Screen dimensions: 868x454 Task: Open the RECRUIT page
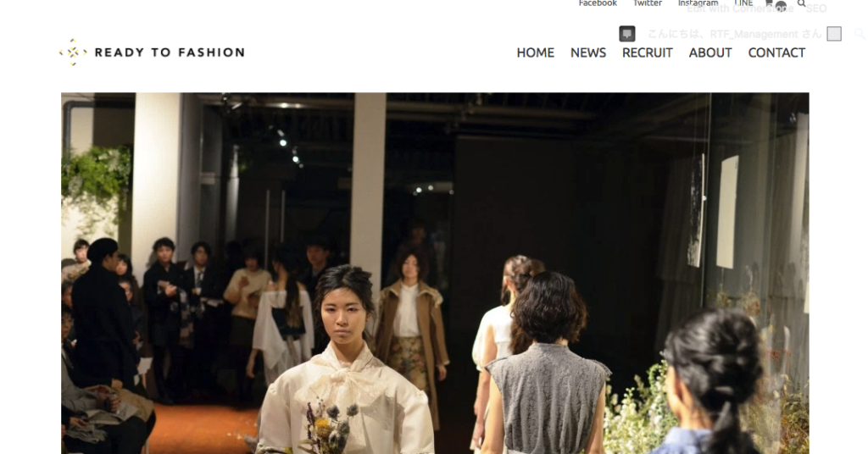coord(647,53)
